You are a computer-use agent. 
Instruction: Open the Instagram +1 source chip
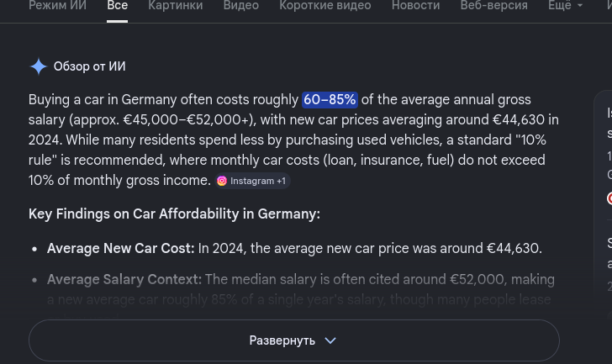[252, 181]
